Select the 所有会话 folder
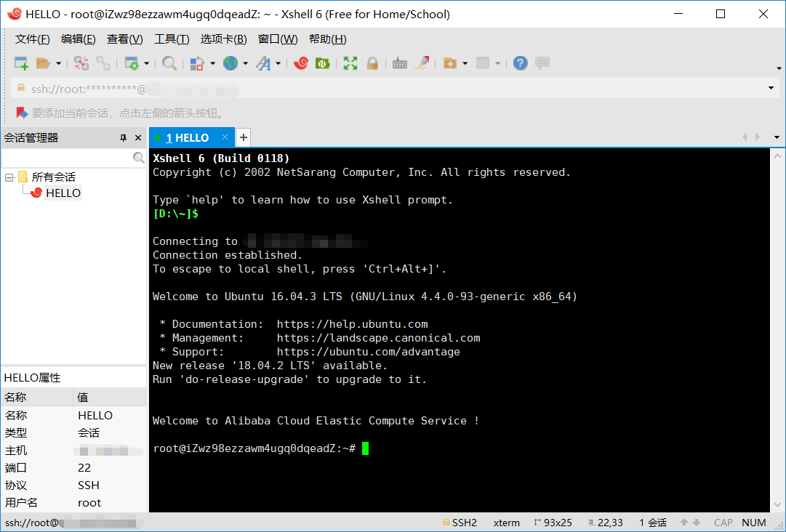Image resolution: width=786 pixels, height=532 pixels. point(47,177)
